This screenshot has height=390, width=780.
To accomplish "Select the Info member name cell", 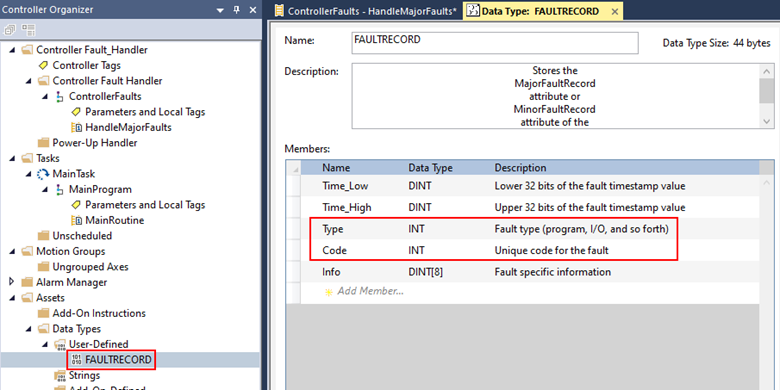I will click(331, 272).
